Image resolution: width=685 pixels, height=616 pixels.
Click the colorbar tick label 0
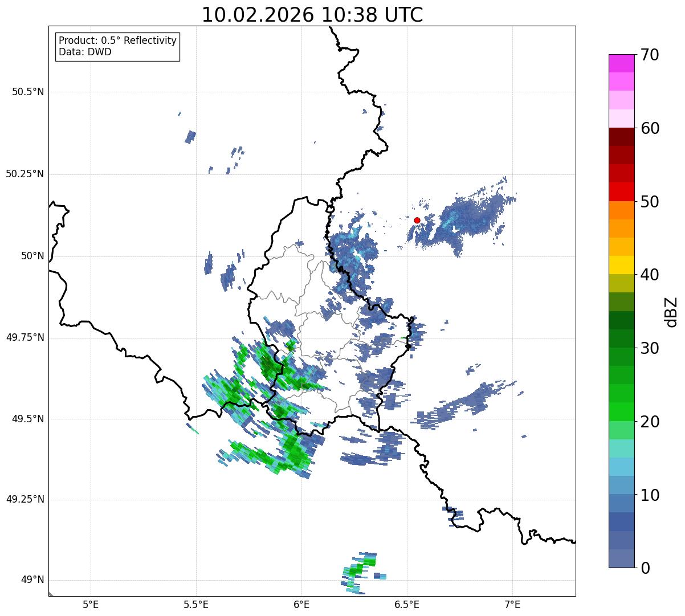[x=645, y=568]
